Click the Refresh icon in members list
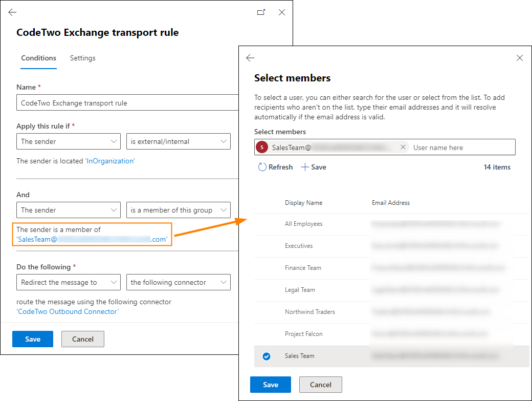The width and height of the screenshot is (532, 401). click(262, 167)
